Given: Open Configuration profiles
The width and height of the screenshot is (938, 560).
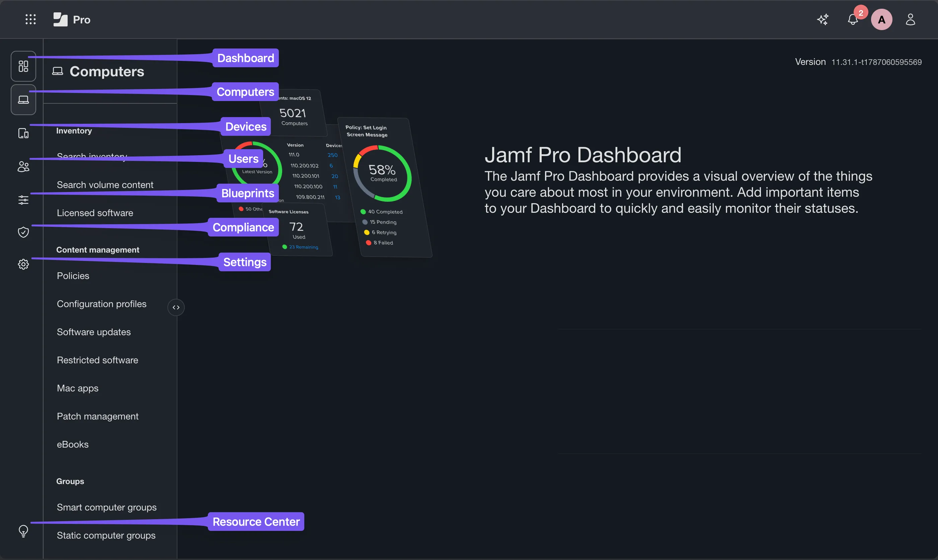Looking at the screenshot, I should (x=101, y=304).
